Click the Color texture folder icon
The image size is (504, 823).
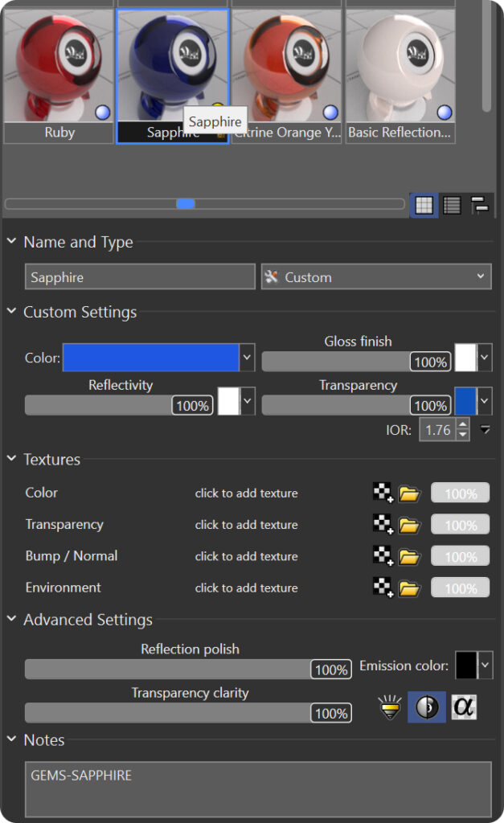(x=410, y=493)
